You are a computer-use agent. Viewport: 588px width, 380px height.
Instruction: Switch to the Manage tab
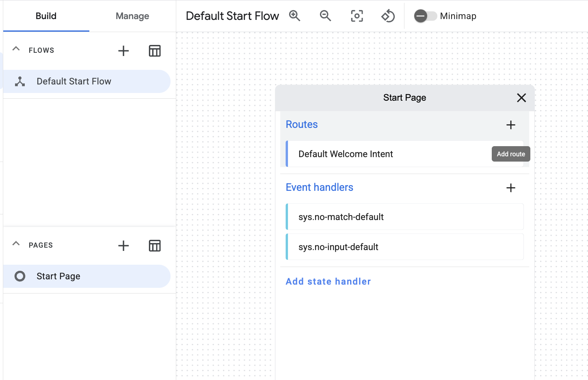(x=132, y=16)
